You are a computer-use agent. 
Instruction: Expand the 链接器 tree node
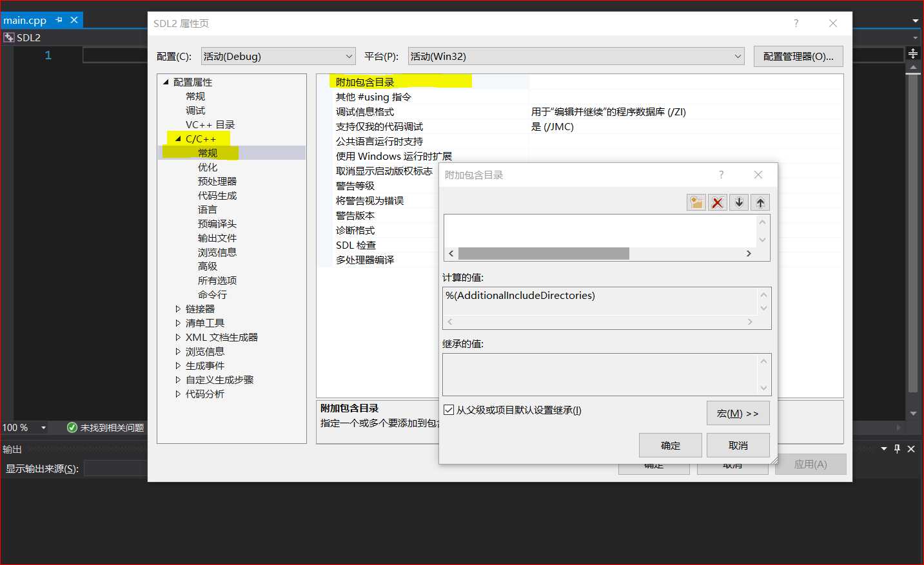178,309
